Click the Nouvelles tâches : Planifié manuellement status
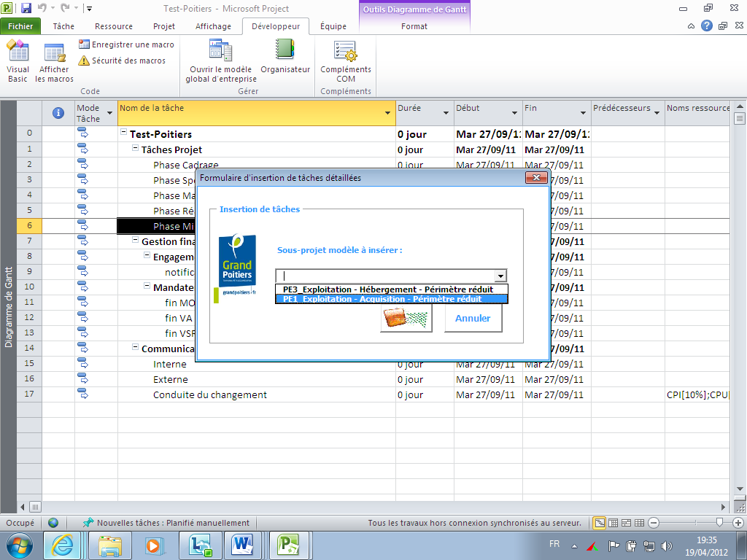 pyautogui.click(x=166, y=523)
